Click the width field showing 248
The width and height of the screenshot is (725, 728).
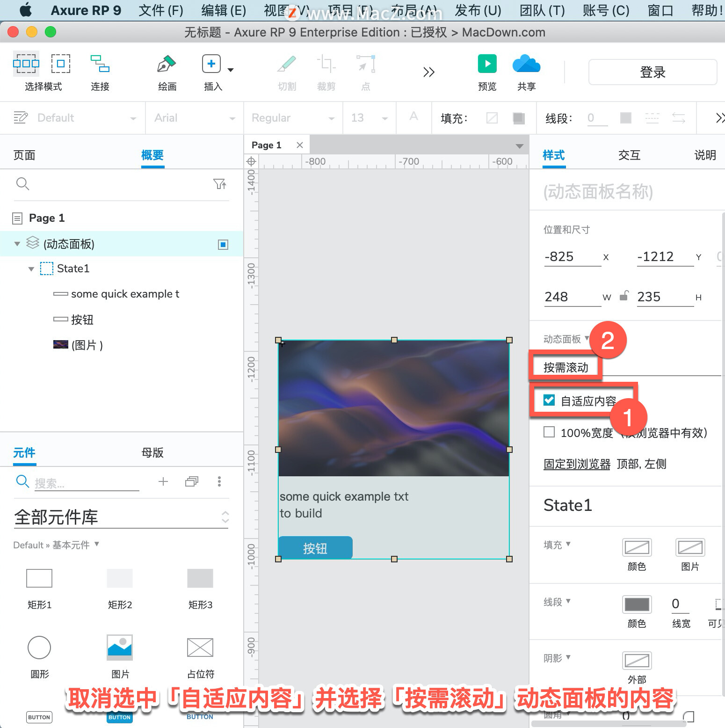click(x=573, y=297)
